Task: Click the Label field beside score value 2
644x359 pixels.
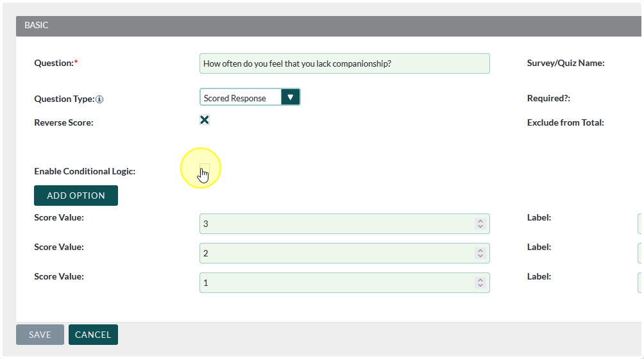Action: 640,253
